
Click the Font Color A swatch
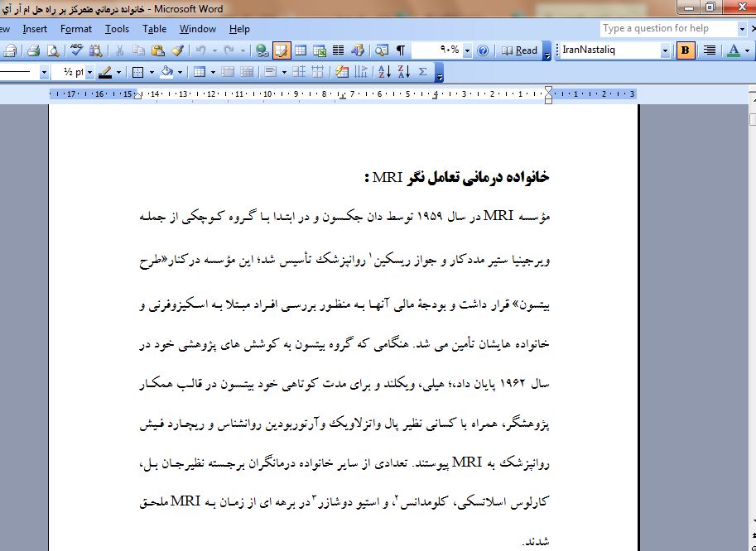point(733,50)
